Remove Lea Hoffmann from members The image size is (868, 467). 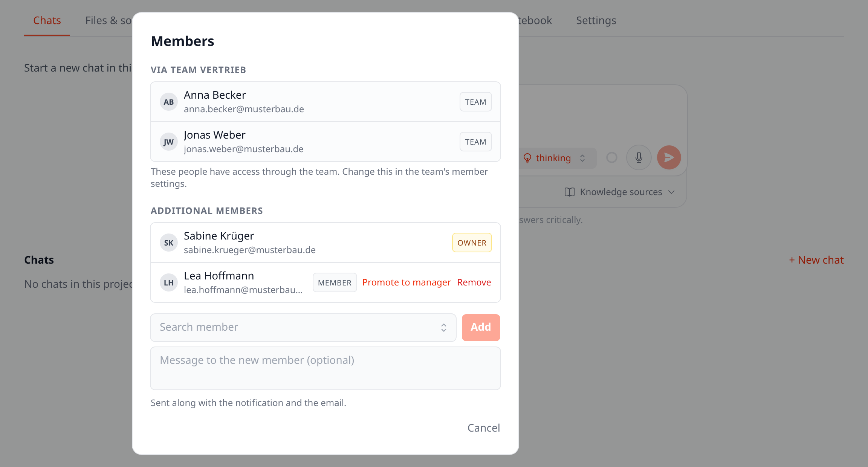(474, 282)
